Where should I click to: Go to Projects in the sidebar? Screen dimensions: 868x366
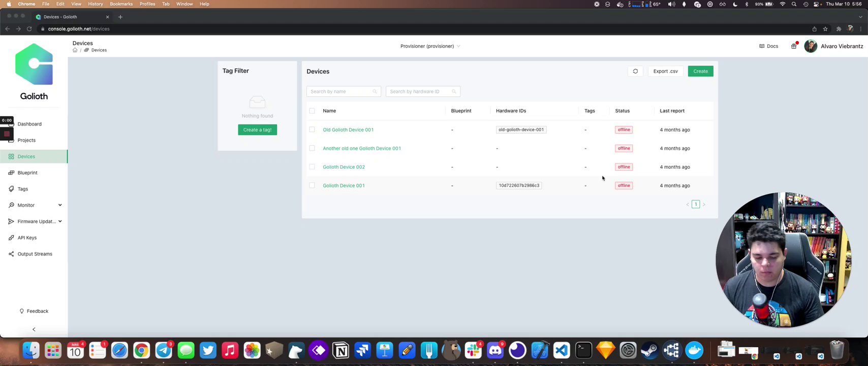34,140
